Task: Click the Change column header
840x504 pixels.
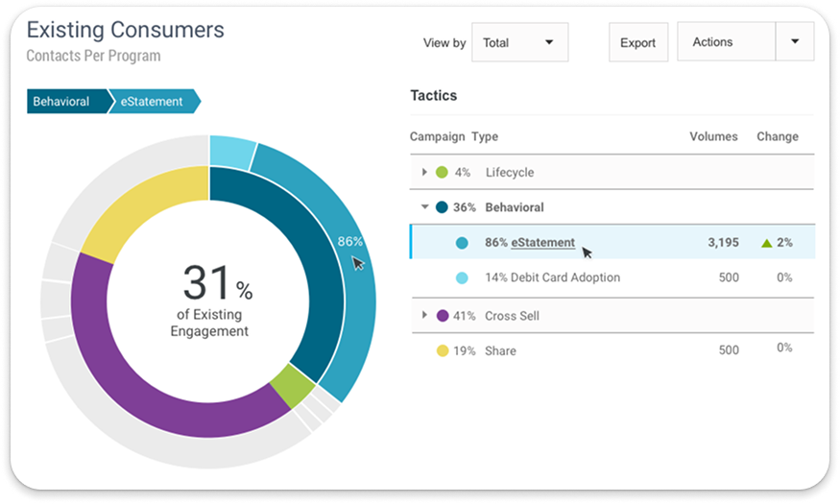Action: [778, 136]
